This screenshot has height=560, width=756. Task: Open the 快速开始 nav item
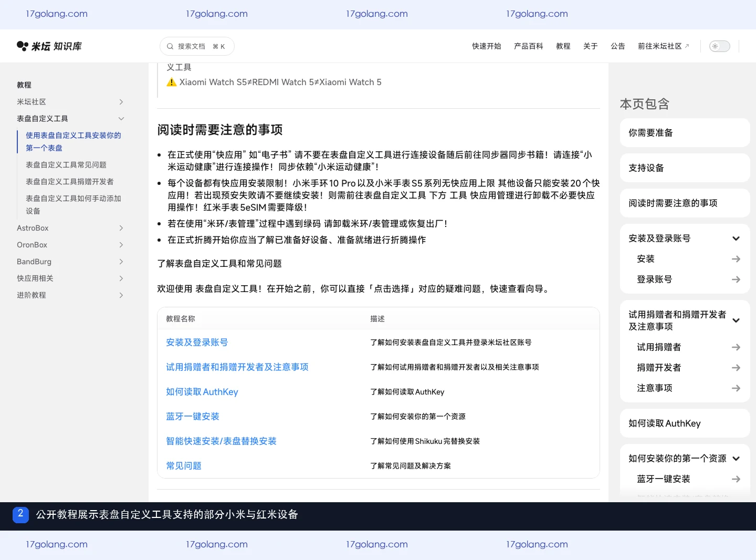[x=487, y=46]
